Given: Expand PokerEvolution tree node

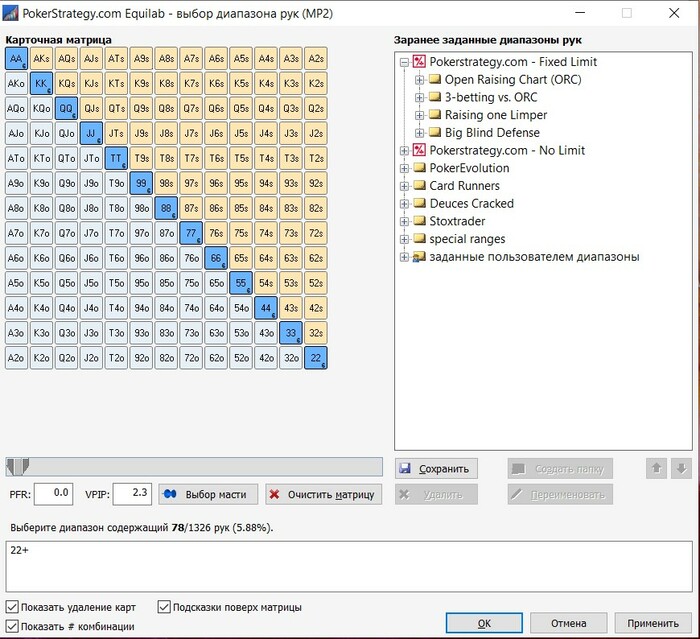Looking at the screenshot, I should (x=404, y=168).
